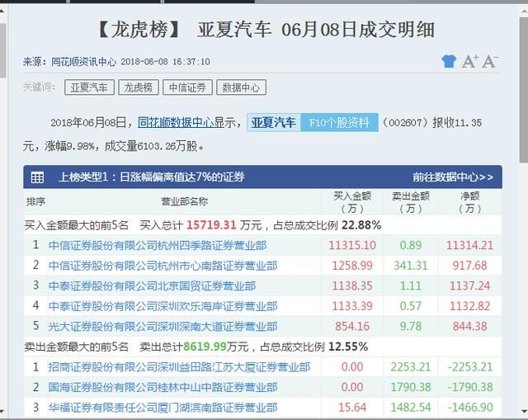Screen dimensions: 528x420
Task: Open F10个股资料 for the stock
Action: point(339,123)
